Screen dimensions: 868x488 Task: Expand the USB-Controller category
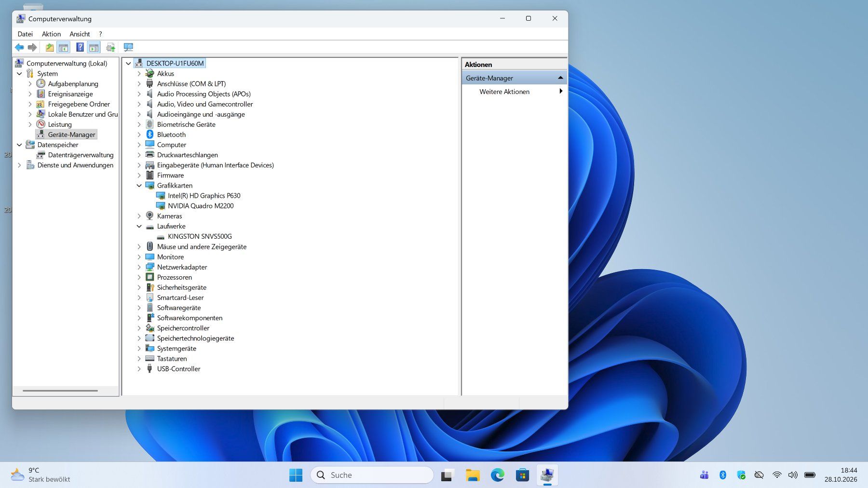point(139,369)
